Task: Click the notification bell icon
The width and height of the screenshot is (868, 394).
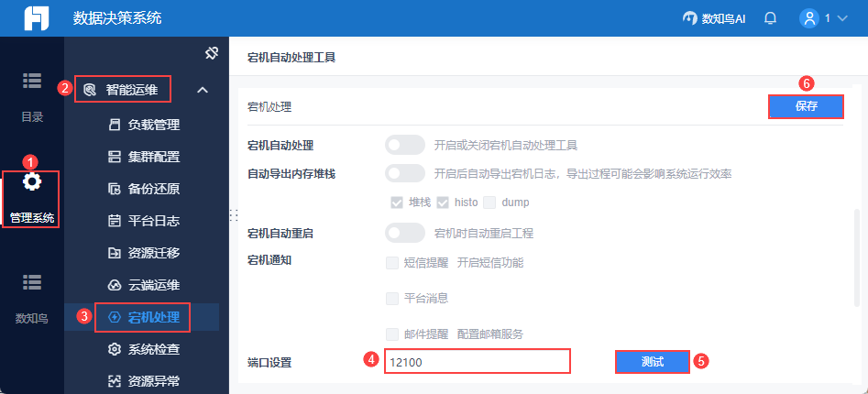Action: [770, 17]
